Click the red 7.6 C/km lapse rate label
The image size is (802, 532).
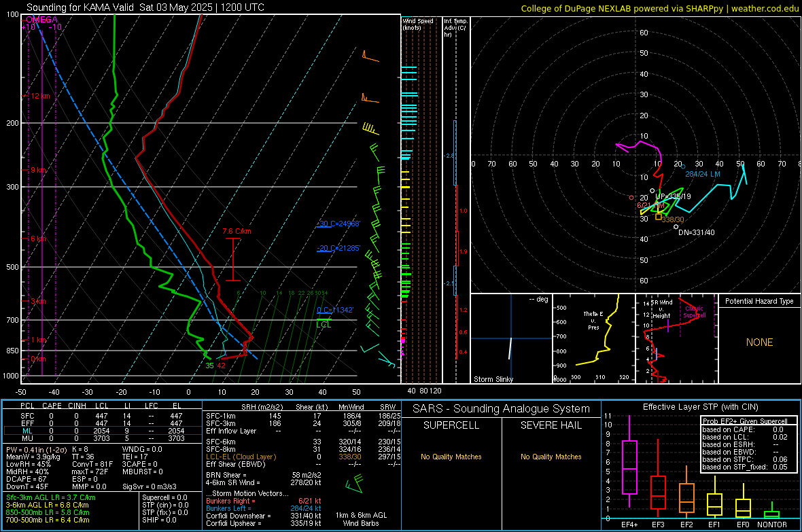point(237,231)
